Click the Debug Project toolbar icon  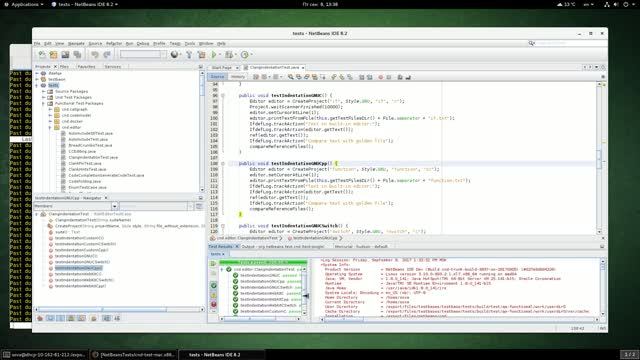click(229, 54)
